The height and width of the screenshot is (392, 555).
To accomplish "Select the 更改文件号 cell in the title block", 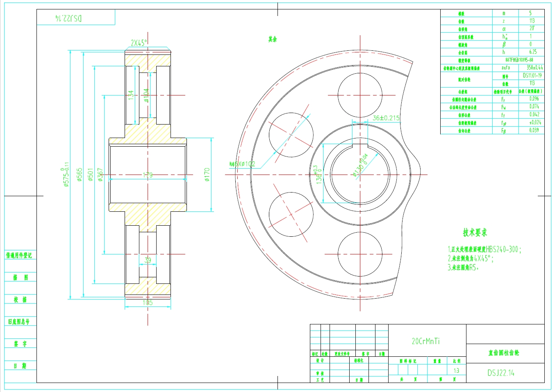I will click(x=342, y=353).
